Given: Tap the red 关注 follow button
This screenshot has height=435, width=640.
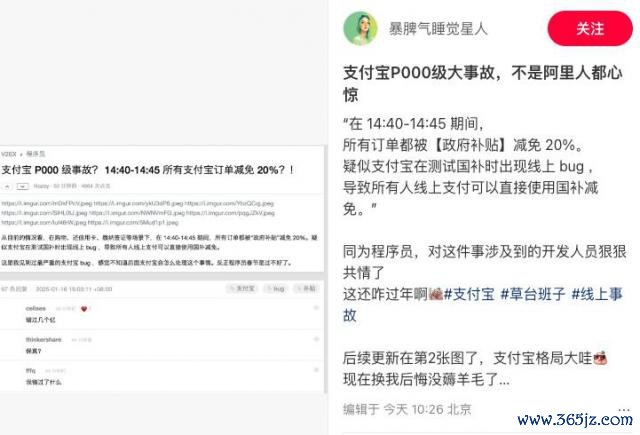Looking at the screenshot, I should point(590,29).
